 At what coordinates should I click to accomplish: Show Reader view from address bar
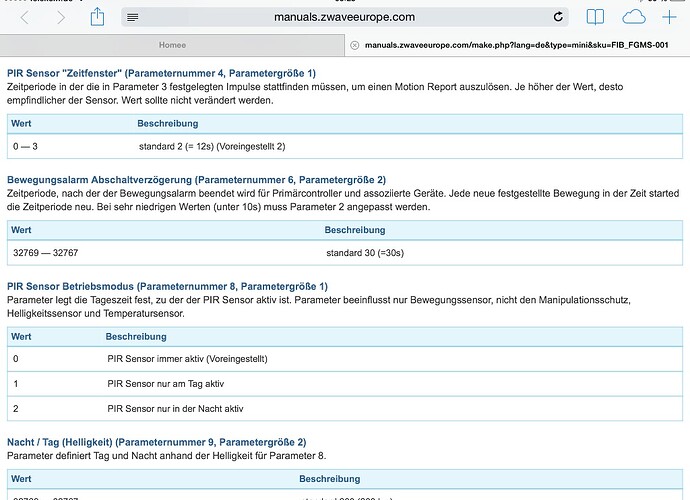pos(133,17)
